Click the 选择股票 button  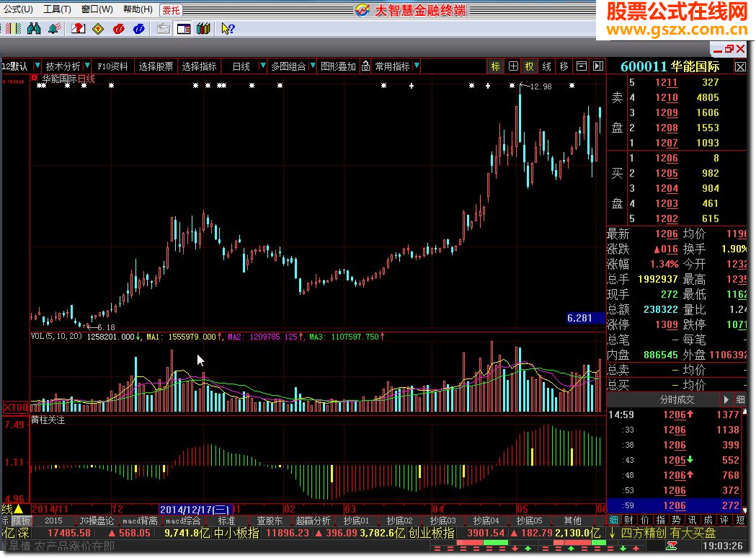[156, 66]
